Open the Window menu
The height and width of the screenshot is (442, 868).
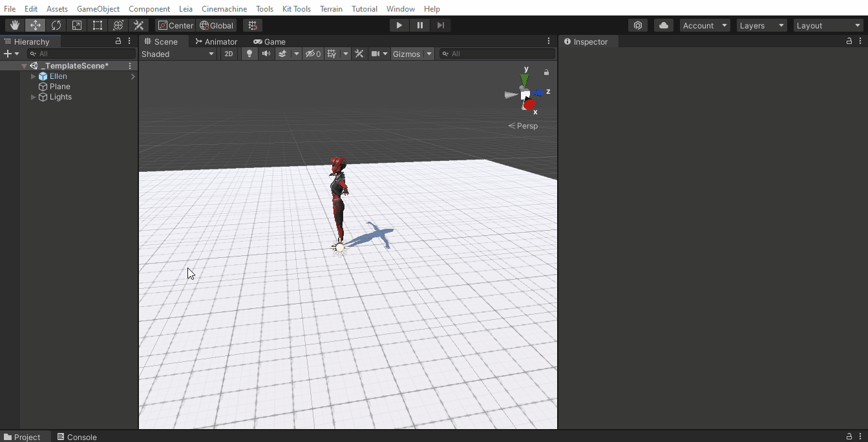tap(401, 9)
